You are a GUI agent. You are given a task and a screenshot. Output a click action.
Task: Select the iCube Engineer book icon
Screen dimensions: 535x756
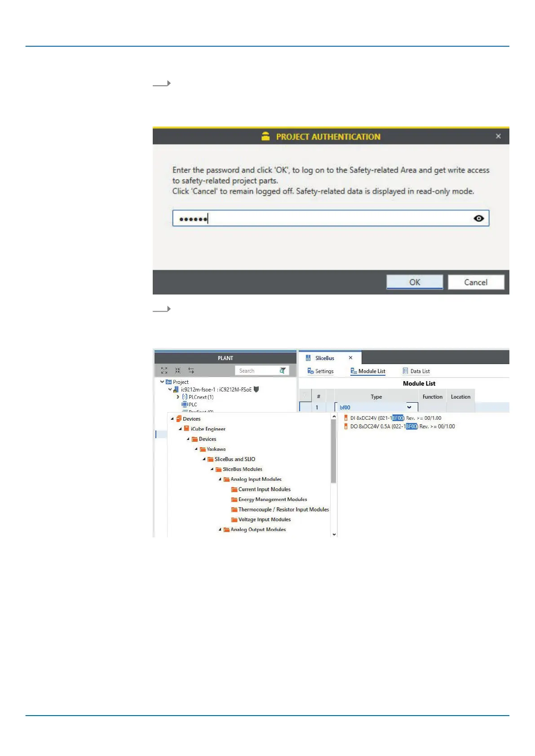point(186,429)
